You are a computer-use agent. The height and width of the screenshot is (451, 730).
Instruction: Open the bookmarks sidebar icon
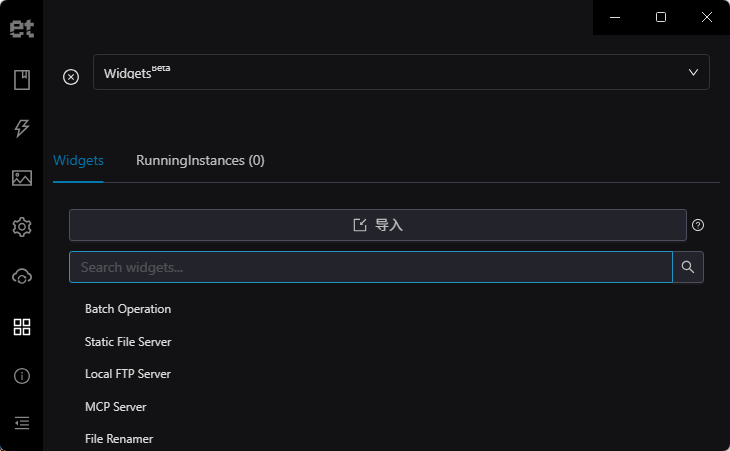[x=22, y=80]
